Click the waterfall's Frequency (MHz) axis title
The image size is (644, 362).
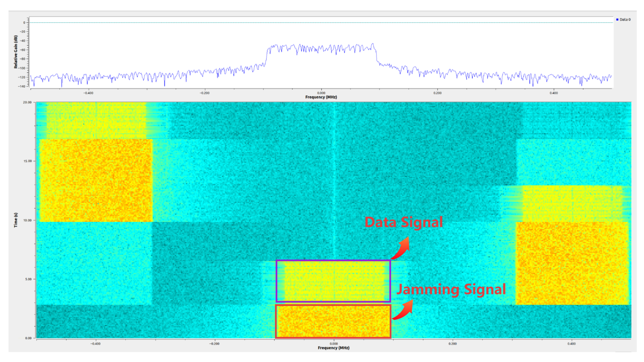coord(333,348)
